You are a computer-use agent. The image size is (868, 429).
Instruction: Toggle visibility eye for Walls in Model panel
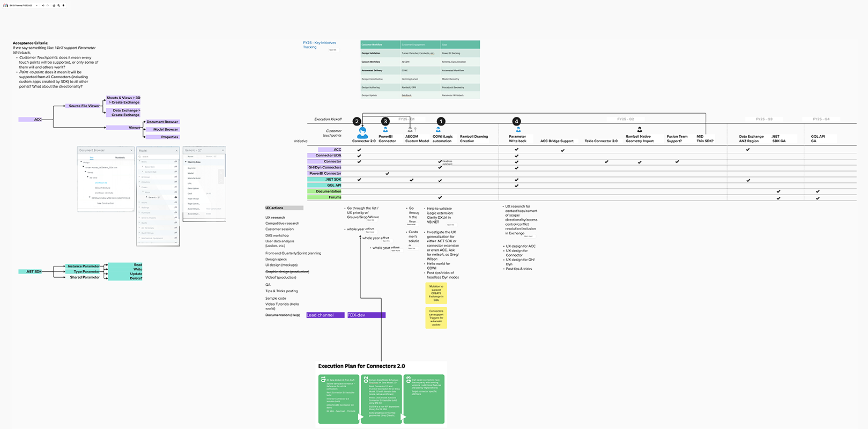(x=176, y=161)
